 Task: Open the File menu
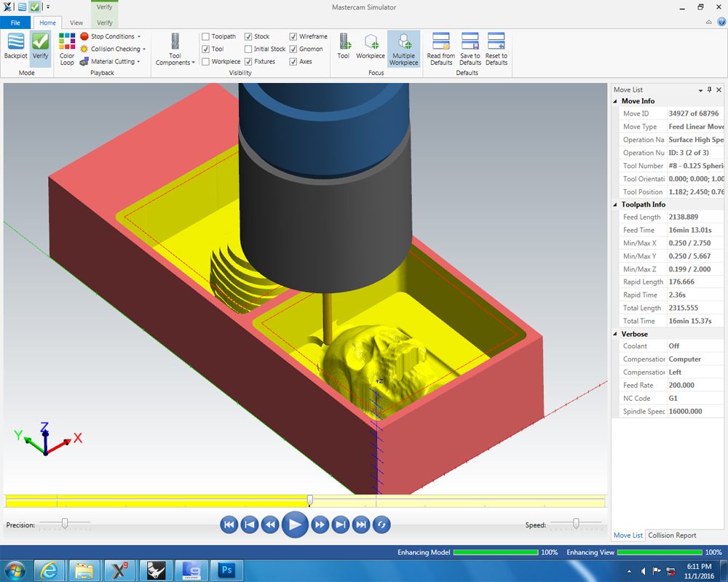click(15, 23)
